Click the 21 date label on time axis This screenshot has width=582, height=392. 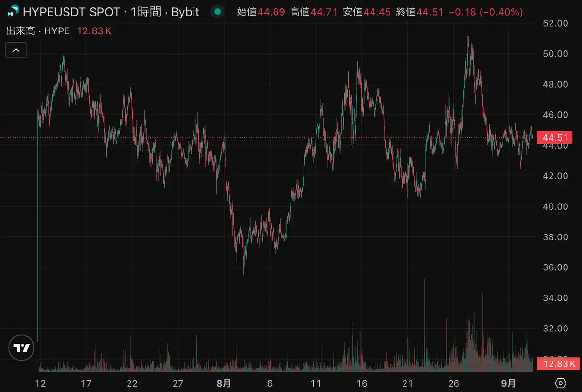coord(408,383)
